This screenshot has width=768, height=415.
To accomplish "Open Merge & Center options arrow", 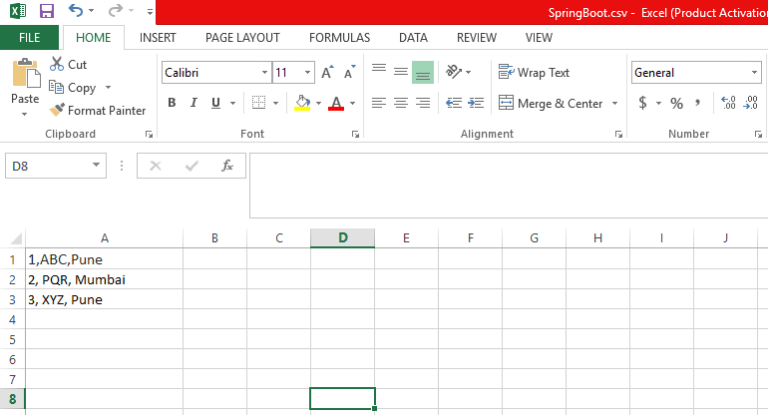I will tap(615, 103).
